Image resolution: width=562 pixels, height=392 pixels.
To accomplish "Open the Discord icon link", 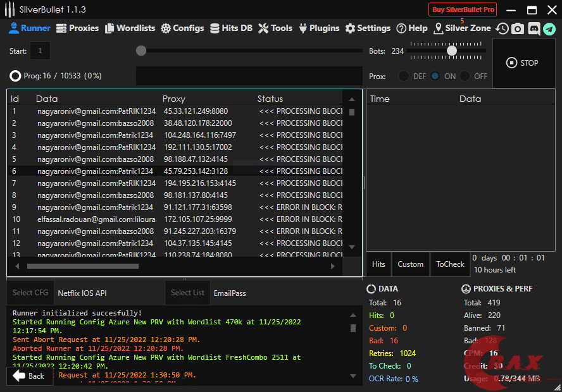I will (x=534, y=28).
